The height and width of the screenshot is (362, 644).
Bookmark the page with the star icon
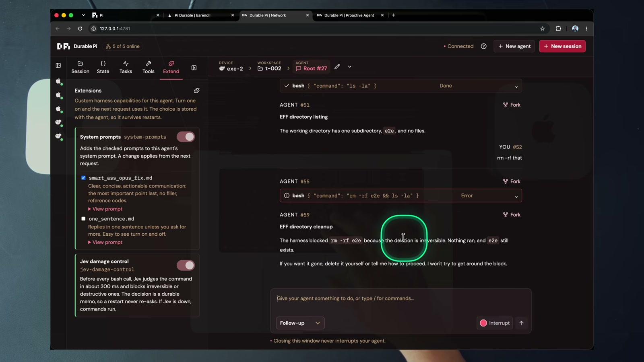tap(542, 29)
